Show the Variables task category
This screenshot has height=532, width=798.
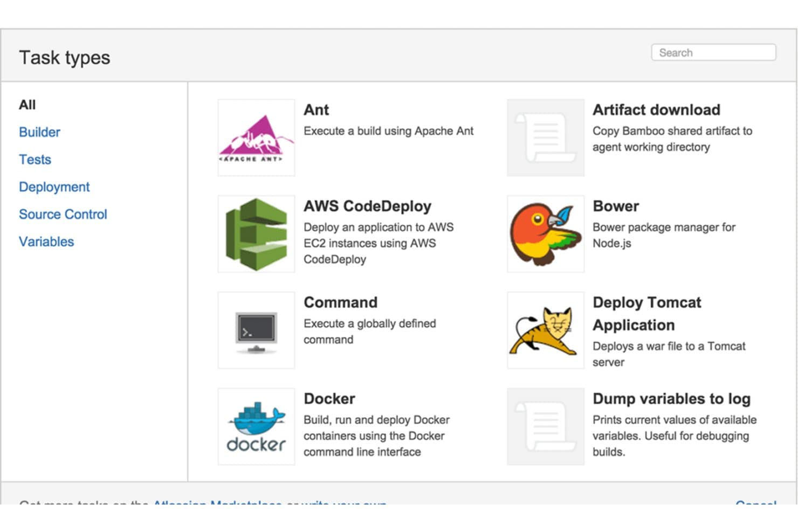[x=46, y=241]
